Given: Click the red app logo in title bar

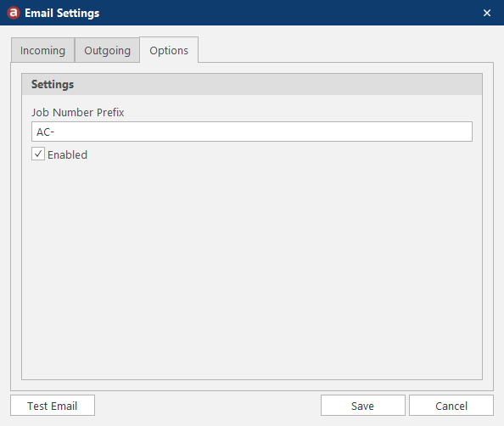Looking at the screenshot, I should coord(14,13).
